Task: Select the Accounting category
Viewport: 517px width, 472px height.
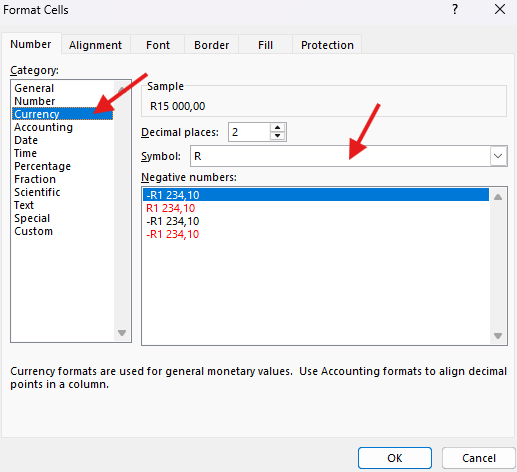Action: 43,127
